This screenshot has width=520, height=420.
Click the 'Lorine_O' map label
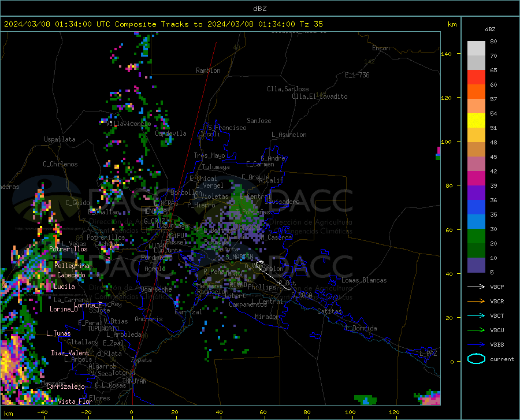[64, 309]
